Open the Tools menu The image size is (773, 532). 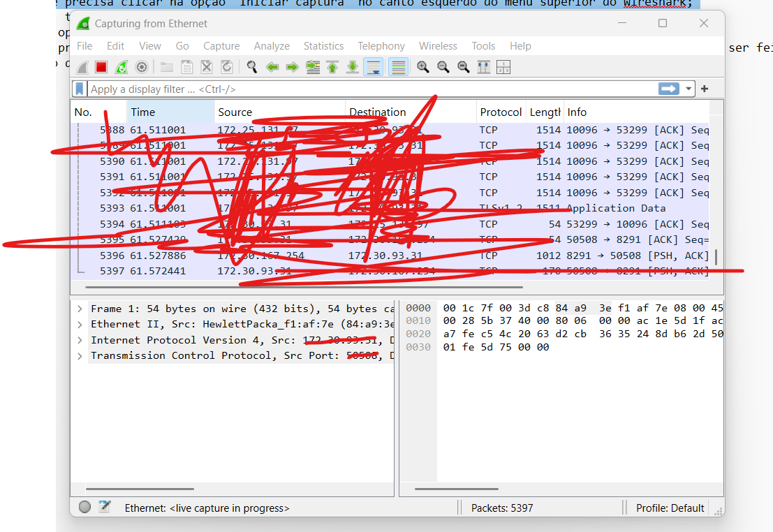(483, 46)
